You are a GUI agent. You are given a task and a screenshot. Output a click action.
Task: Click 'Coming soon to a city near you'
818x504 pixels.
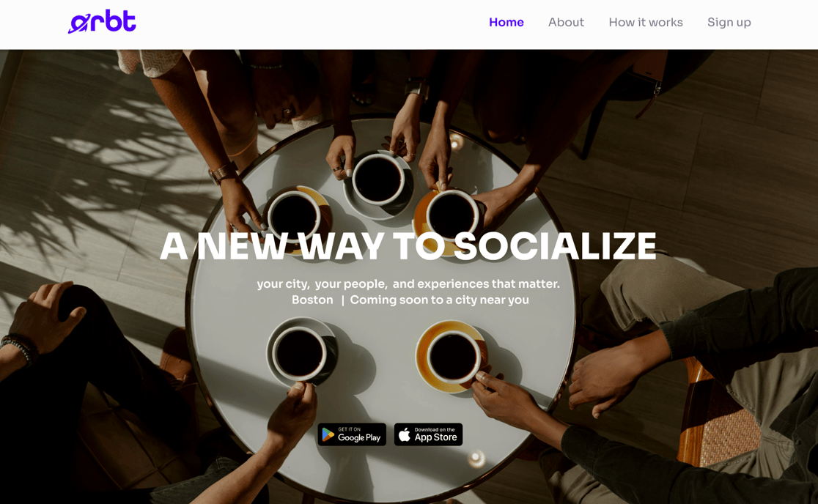click(x=439, y=300)
